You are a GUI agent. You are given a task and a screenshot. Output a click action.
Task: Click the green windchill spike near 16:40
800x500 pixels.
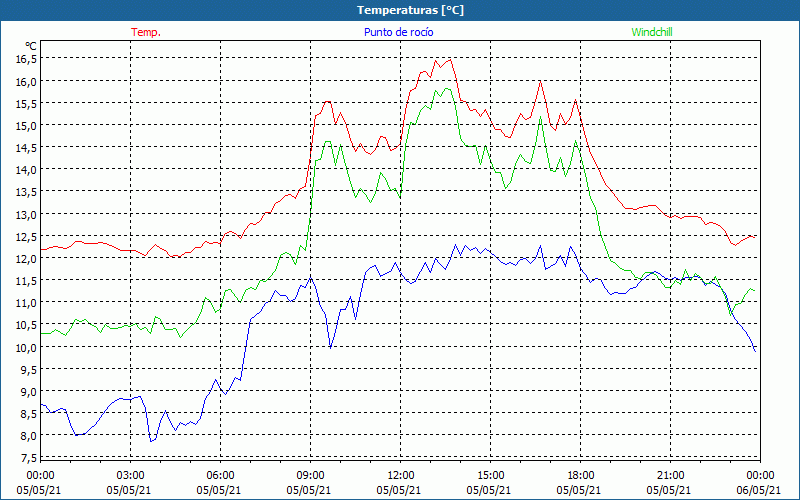coord(540,117)
